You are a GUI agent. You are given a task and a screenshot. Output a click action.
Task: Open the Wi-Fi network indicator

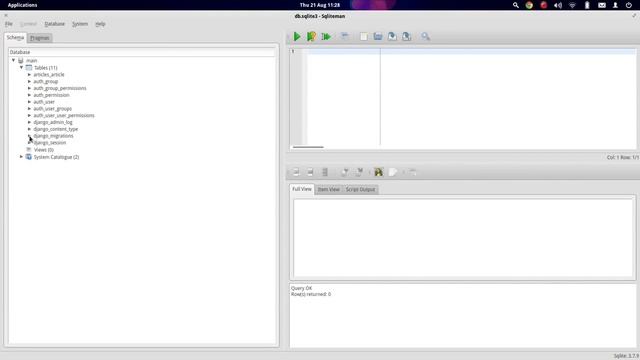click(x=572, y=5)
